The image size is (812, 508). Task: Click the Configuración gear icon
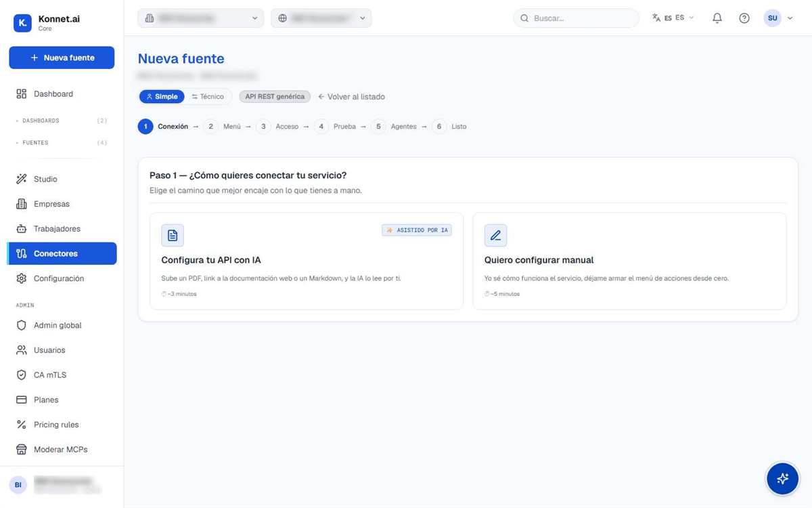point(22,278)
